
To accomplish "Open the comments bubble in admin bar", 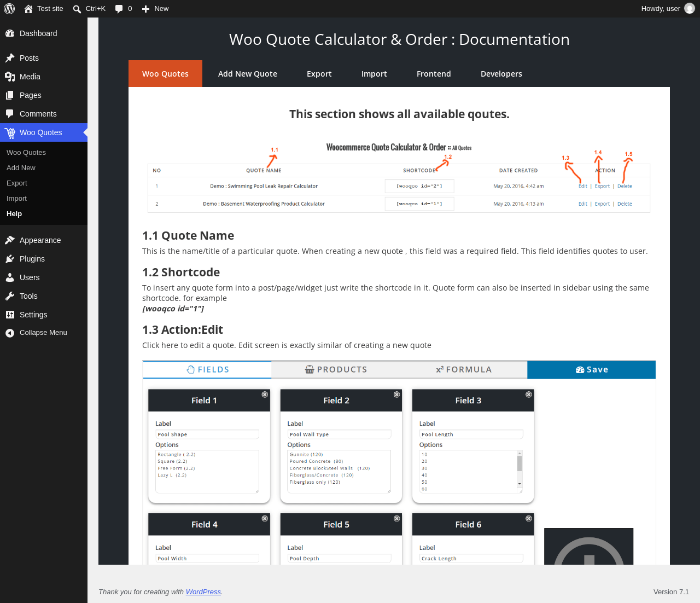I will pos(119,9).
